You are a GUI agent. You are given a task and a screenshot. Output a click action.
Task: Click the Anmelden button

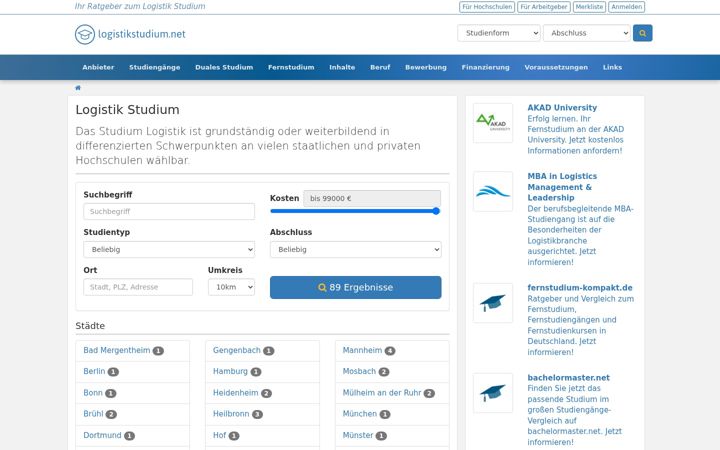[x=626, y=7]
